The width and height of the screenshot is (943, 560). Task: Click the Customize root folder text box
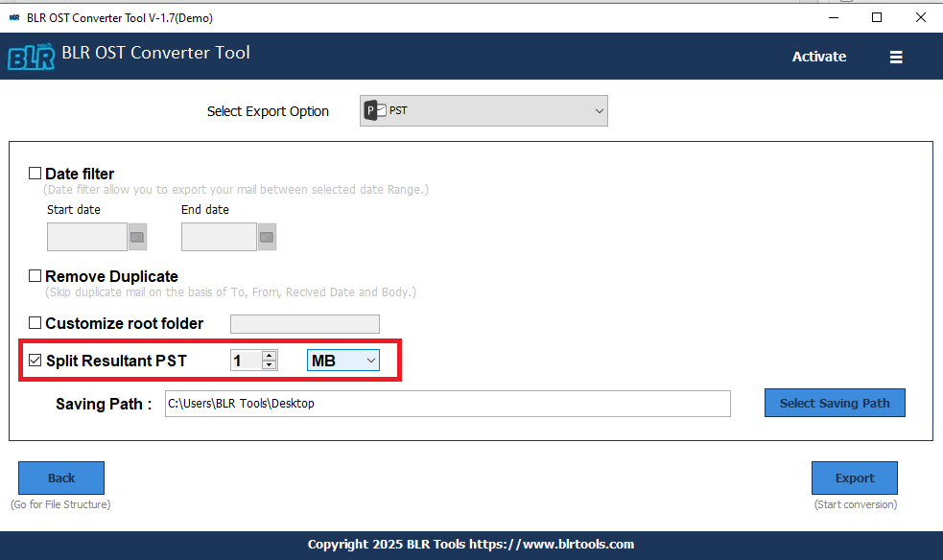pos(304,323)
